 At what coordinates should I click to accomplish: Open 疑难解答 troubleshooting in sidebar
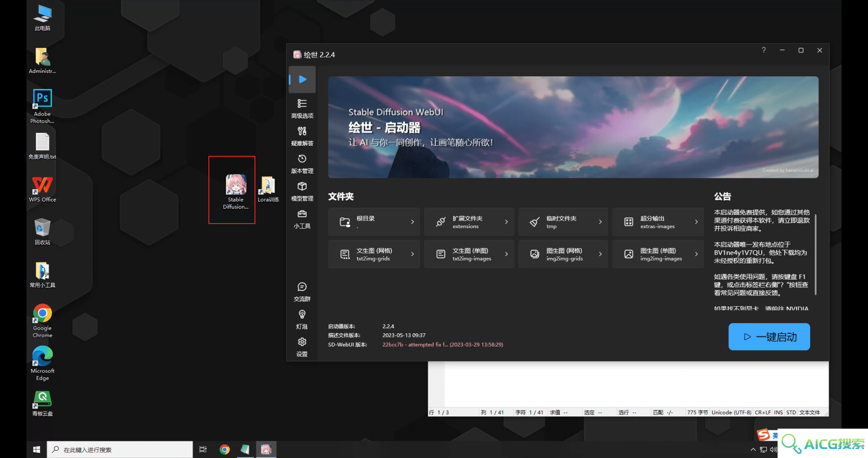point(302,136)
